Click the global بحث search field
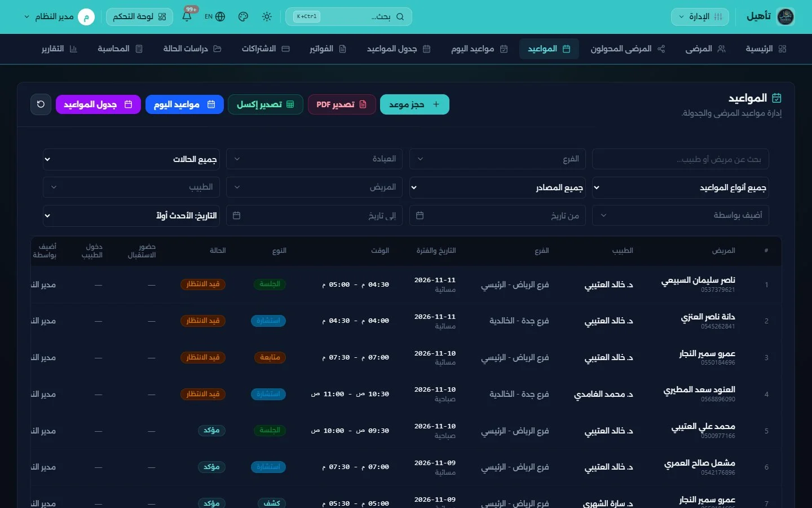The width and height of the screenshot is (812, 508). [x=348, y=17]
